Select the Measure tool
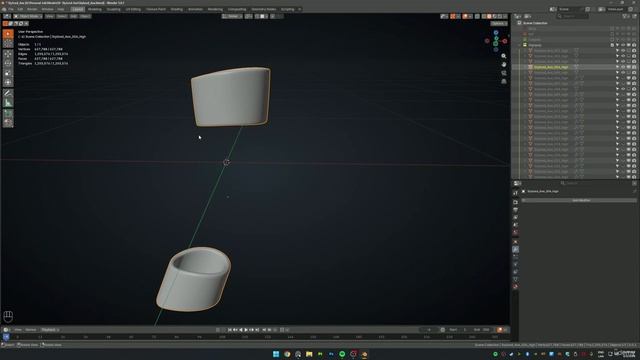The height and width of the screenshot is (360, 640). (8, 102)
